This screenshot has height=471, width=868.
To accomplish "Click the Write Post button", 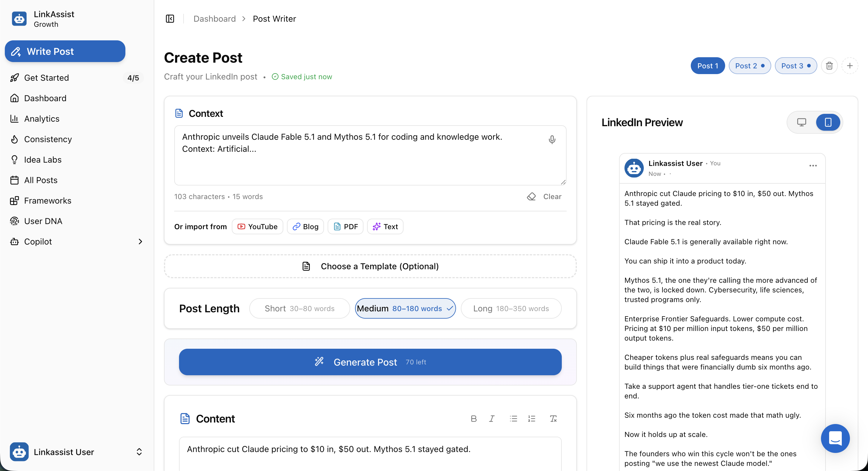I will pos(65,51).
